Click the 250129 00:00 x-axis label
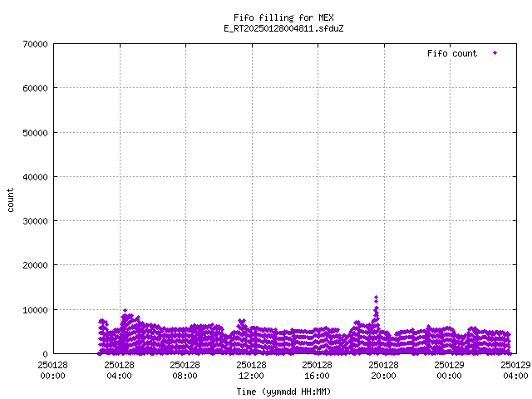This screenshot has height=399, width=532. 450,370
